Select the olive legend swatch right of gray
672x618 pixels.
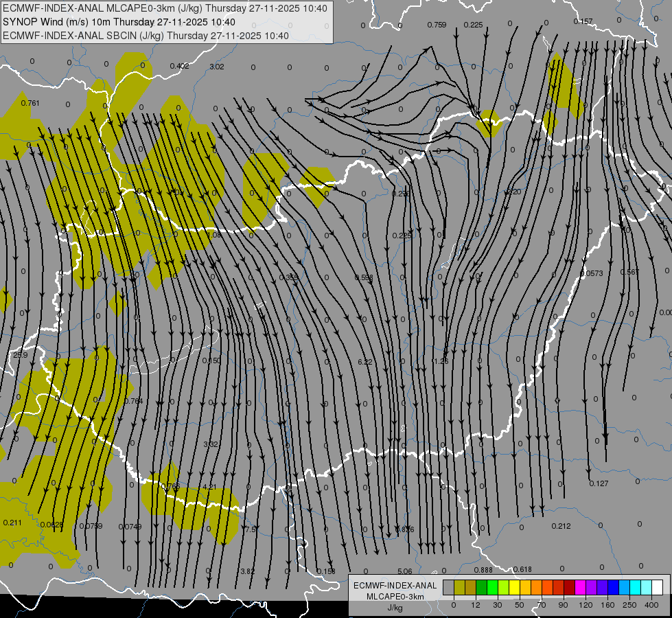point(459,588)
